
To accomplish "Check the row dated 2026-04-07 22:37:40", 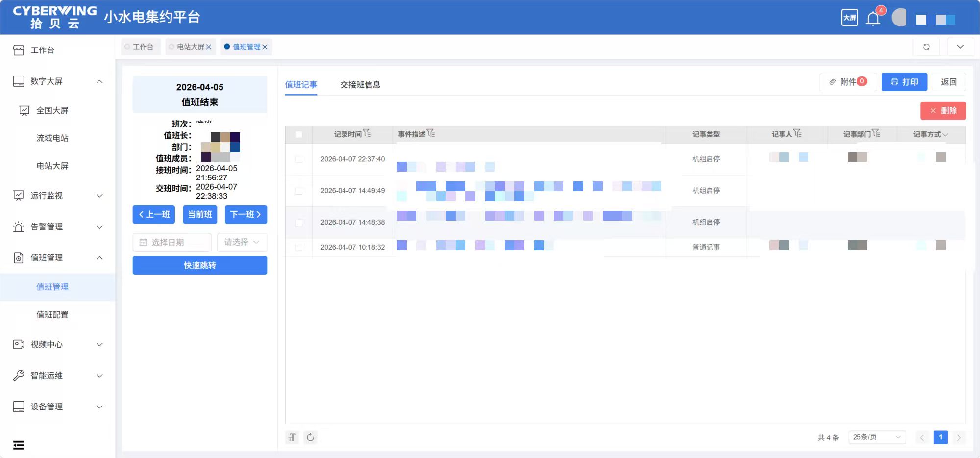I will [x=299, y=159].
